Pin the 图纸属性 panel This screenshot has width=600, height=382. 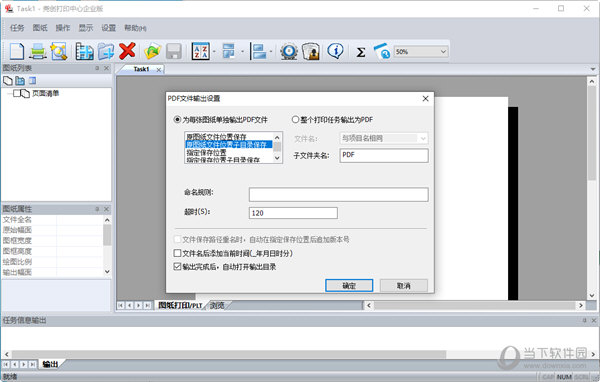pyautogui.click(x=97, y=209)
